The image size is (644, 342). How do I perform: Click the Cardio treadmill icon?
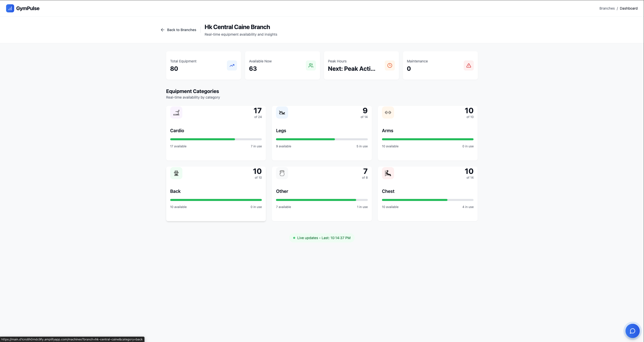[x=176, y=112]
